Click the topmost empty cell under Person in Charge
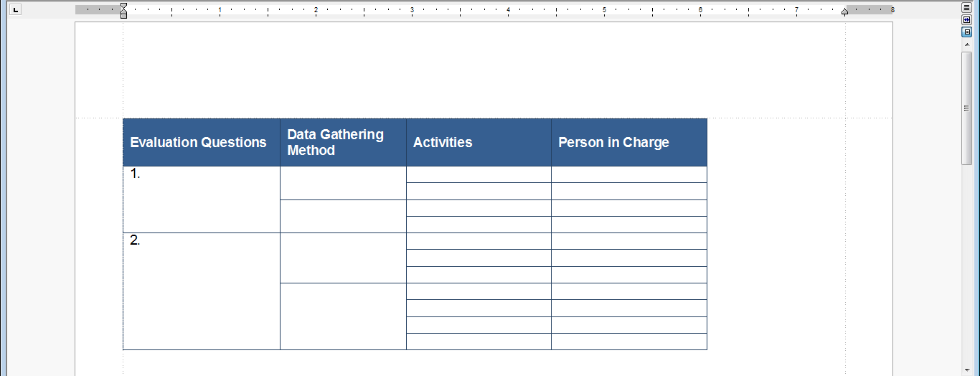The width and height of the screenshot is (980, 376). (629, 174)
